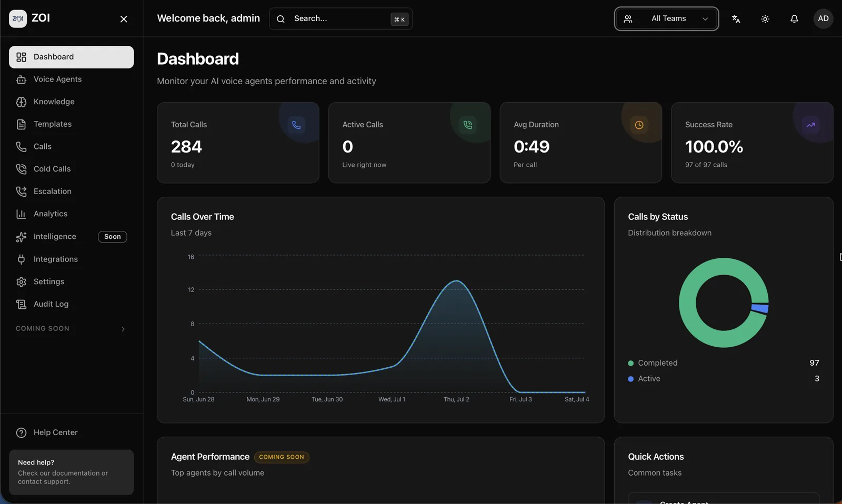Open notifications bell icon
842x504 pixels.
click(794, 19)
